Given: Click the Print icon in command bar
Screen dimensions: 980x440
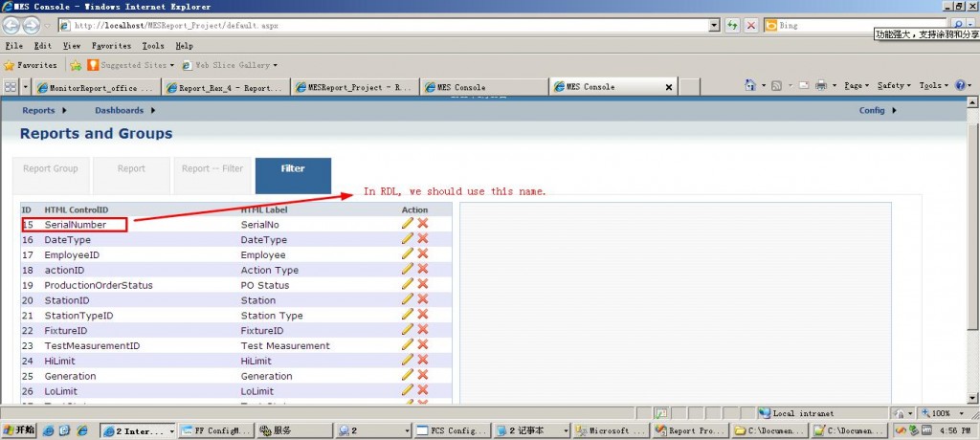Looking at the screenshot, I should pyautogui.click(x=821, y=85).
